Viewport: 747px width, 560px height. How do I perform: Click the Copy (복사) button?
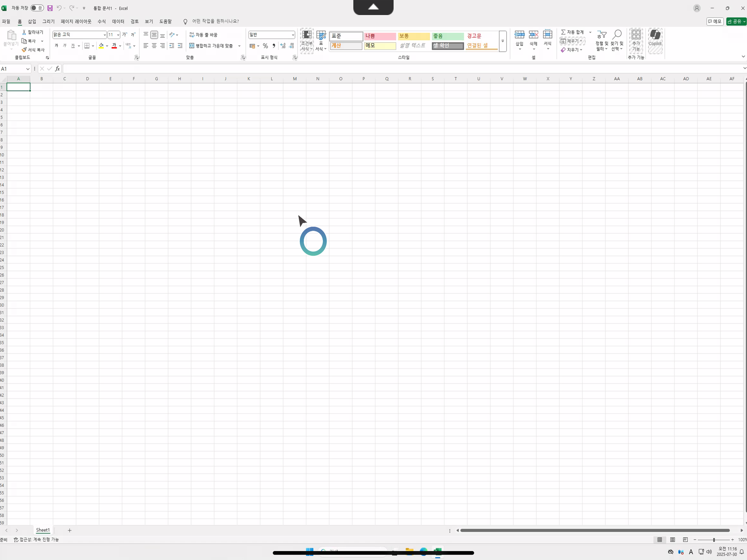coord(29,41)
